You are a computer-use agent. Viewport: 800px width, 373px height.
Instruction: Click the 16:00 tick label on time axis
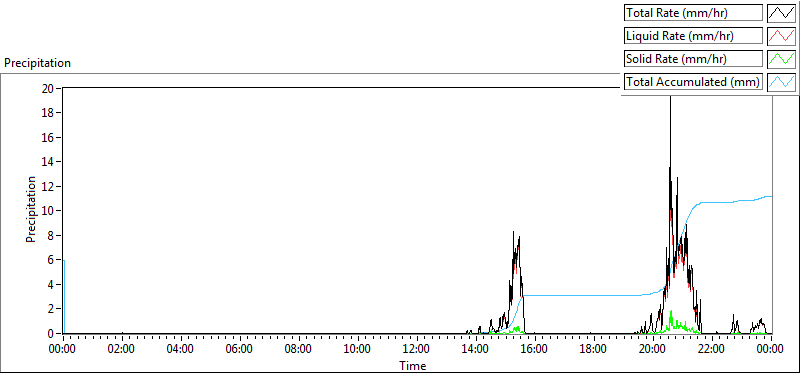(x=534, y=350)
